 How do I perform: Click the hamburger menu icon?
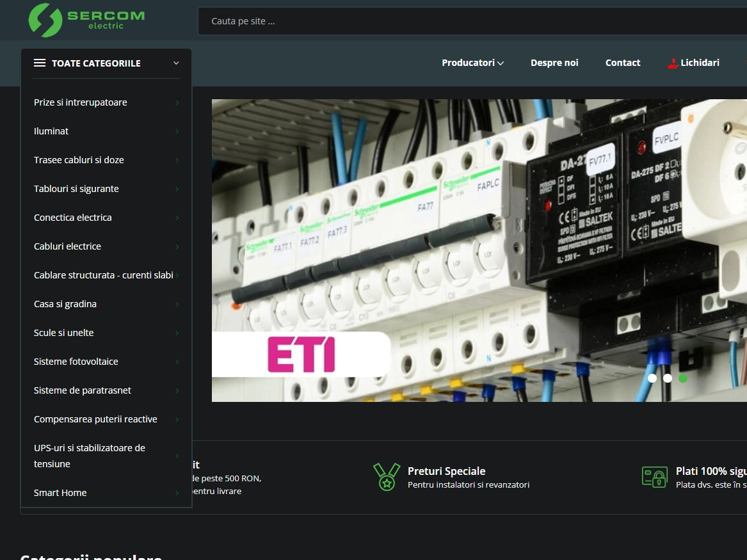click(x=39, y=63)
